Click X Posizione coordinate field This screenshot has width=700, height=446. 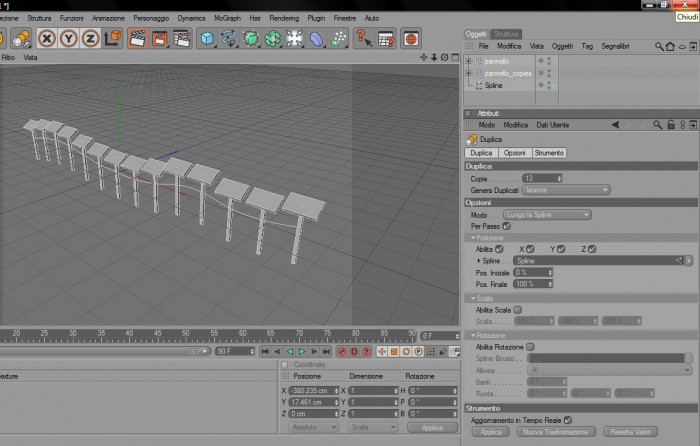point(314,391)
